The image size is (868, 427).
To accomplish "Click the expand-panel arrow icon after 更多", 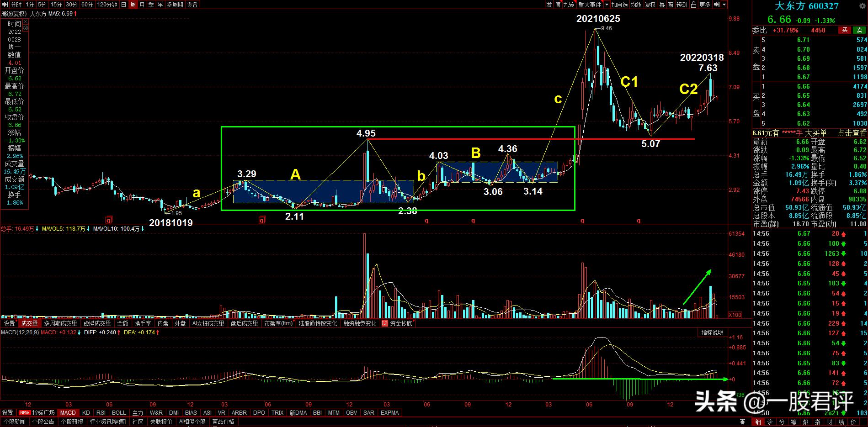I will point(716,5).
